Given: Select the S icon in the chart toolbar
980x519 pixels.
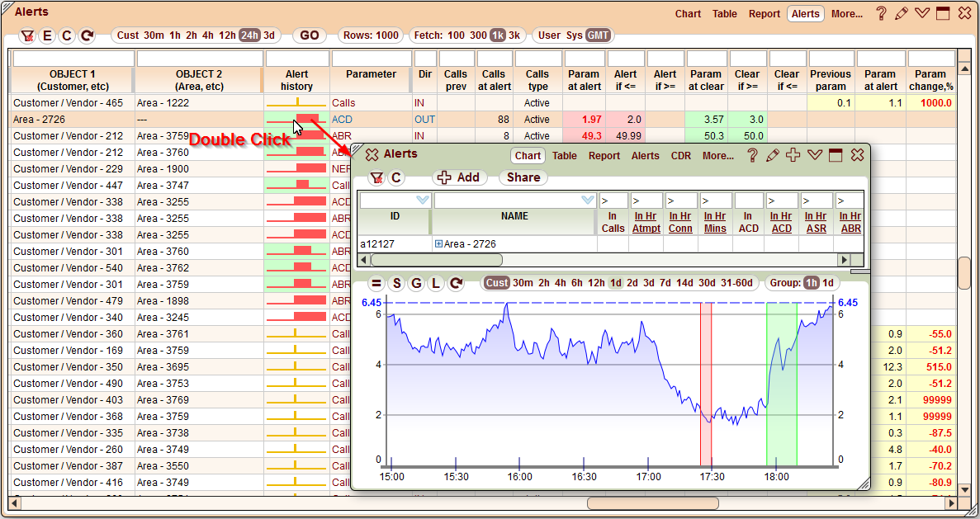Looking at the screenshot, I should 396,283.
